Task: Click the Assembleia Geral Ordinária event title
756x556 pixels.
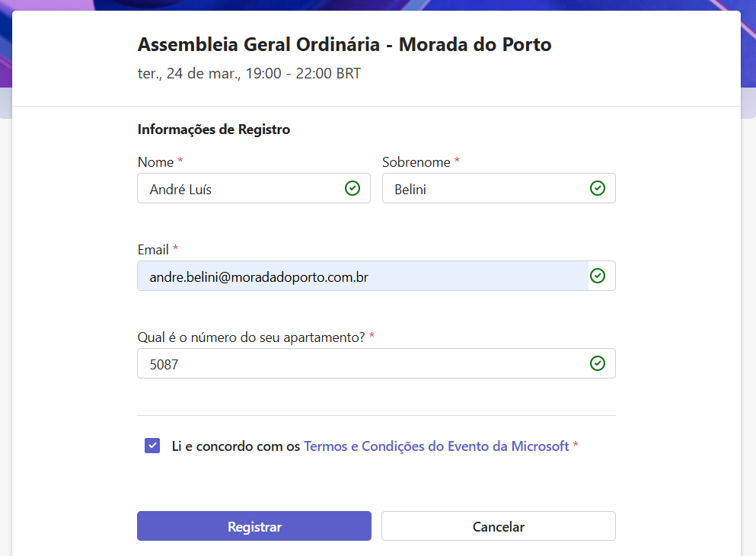Action: click(344, 45)
